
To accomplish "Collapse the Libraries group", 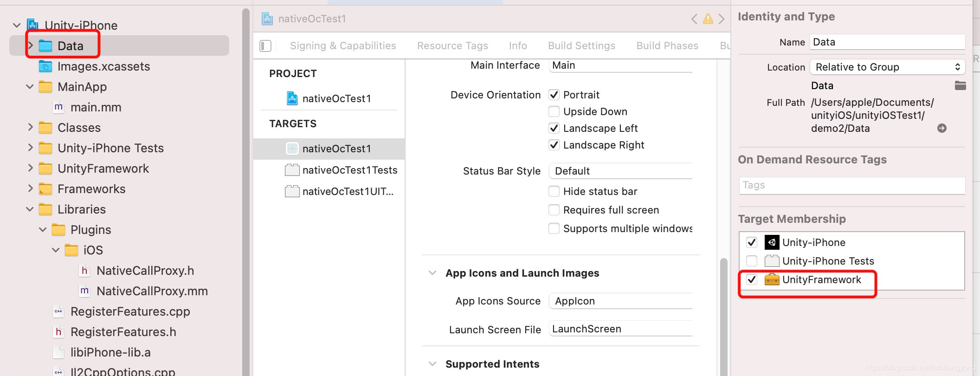I will 30,209.
